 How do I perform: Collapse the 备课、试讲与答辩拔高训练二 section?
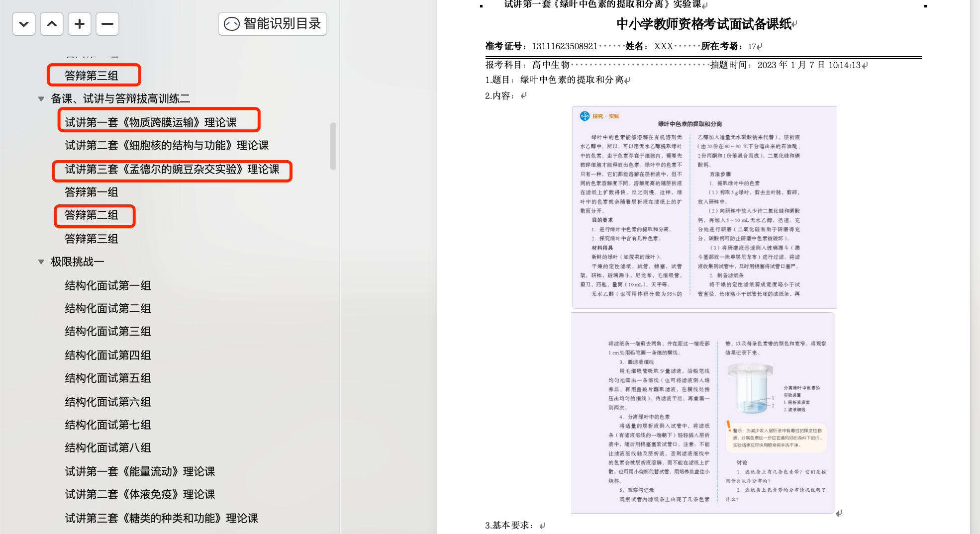click(x=41, y=99)
